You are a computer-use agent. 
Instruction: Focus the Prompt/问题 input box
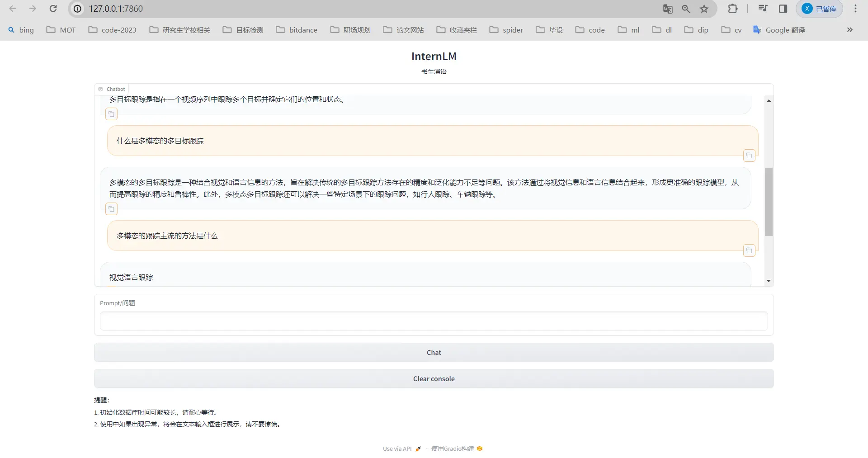coord(434,321)
